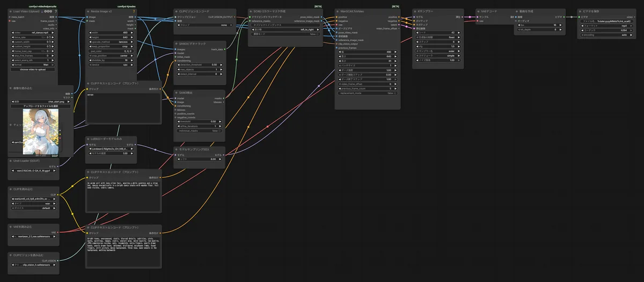This screenshot has width=644, height=282.
Task: Click the anime girl image preview thumbnail
Action: 41,131
